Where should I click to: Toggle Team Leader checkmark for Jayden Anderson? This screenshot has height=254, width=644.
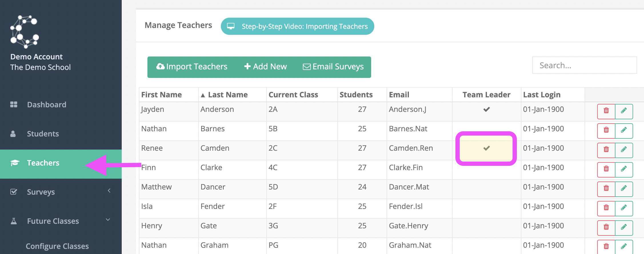tap(486, 109)
